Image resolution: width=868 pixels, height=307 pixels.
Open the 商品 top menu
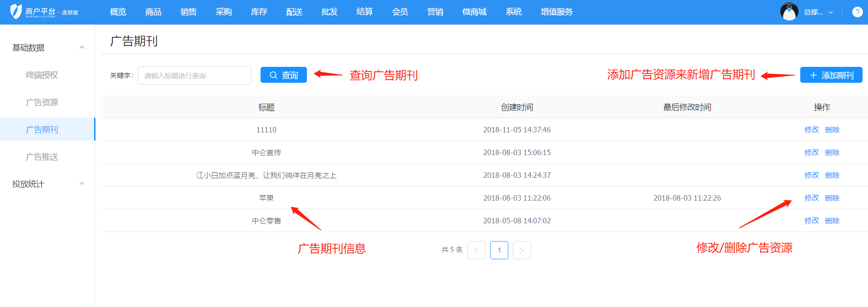coord(153,12)
